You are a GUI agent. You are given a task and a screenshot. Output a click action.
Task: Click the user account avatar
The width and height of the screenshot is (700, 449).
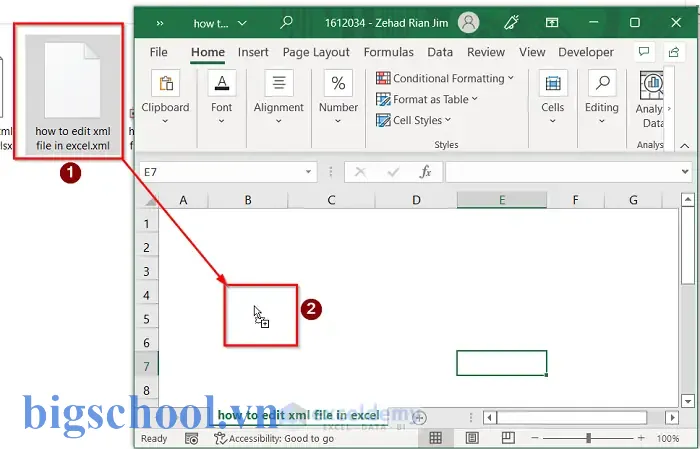pyautogui.click(x=468, y=22)
